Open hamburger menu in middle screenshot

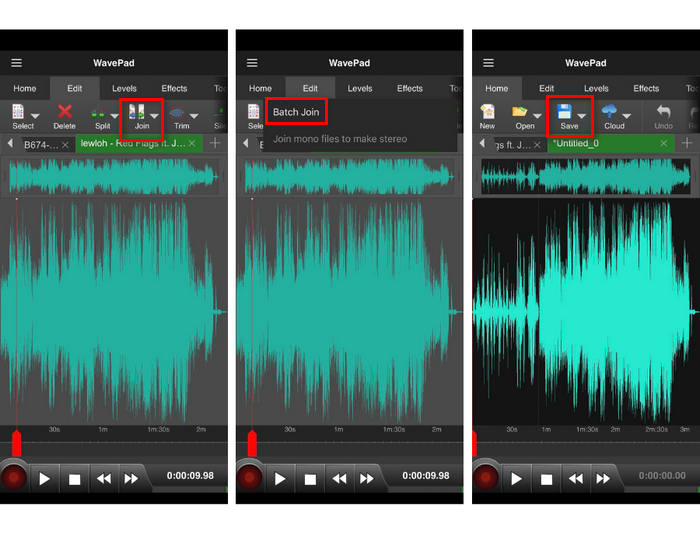point(252,63)
